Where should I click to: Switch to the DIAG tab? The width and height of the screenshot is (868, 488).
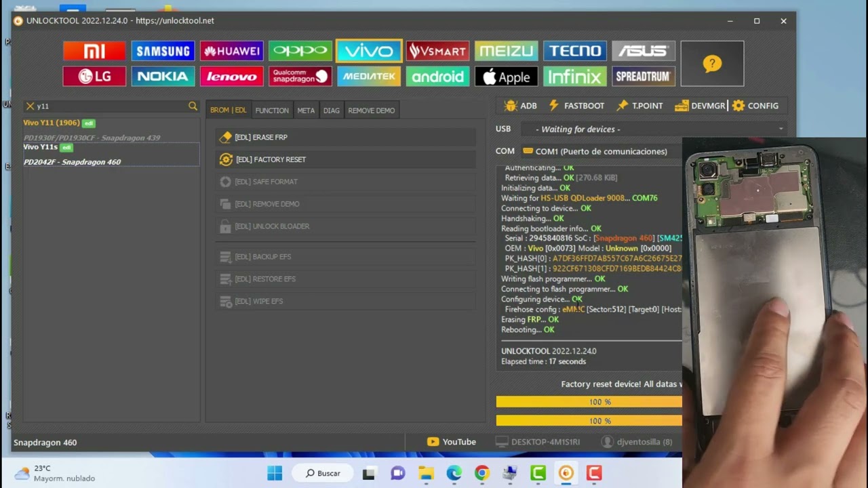point(332,110)
